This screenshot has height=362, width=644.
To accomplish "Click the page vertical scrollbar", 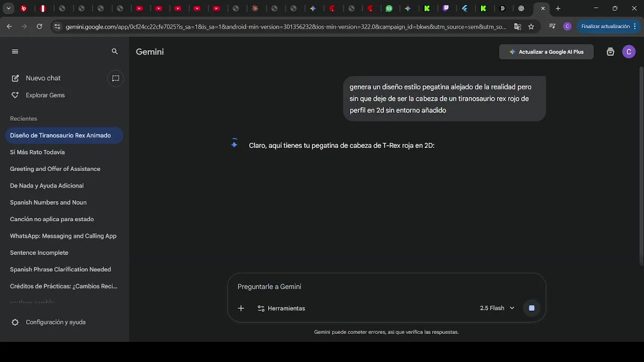I will (x=641, y=166).
